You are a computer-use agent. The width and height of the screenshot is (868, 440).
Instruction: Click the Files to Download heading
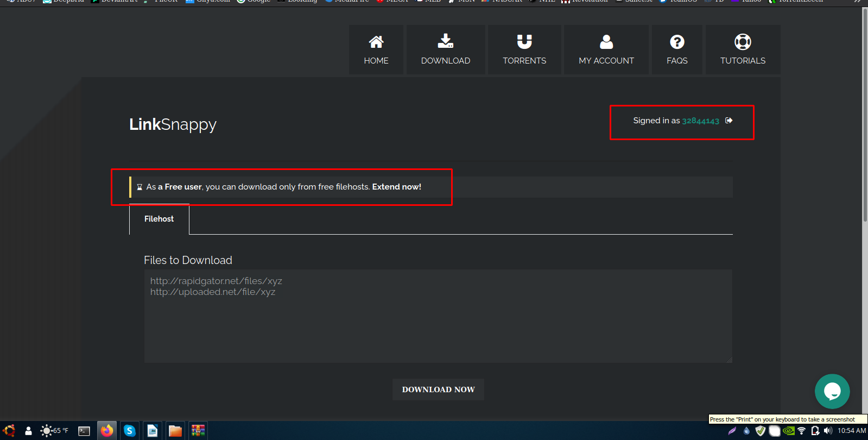tap(188, 260)
